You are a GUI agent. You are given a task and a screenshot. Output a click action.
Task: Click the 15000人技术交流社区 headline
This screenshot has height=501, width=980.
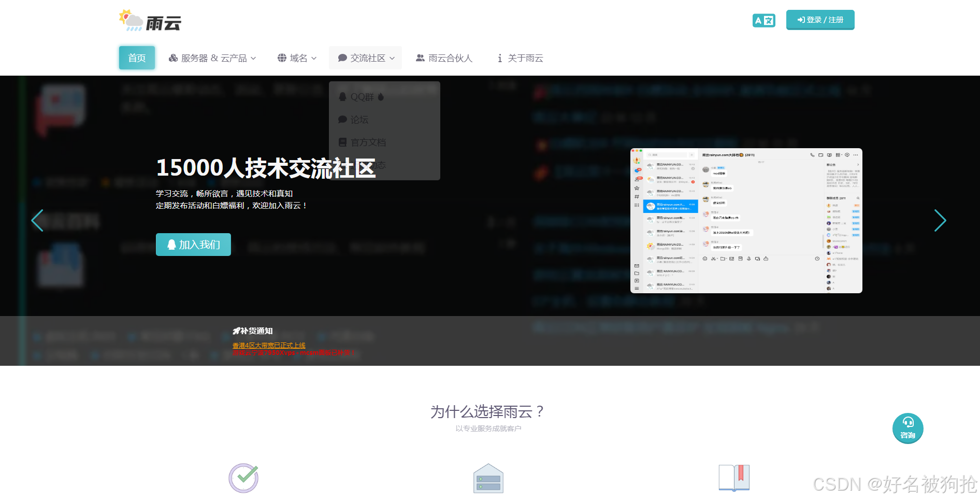[266, 168]
